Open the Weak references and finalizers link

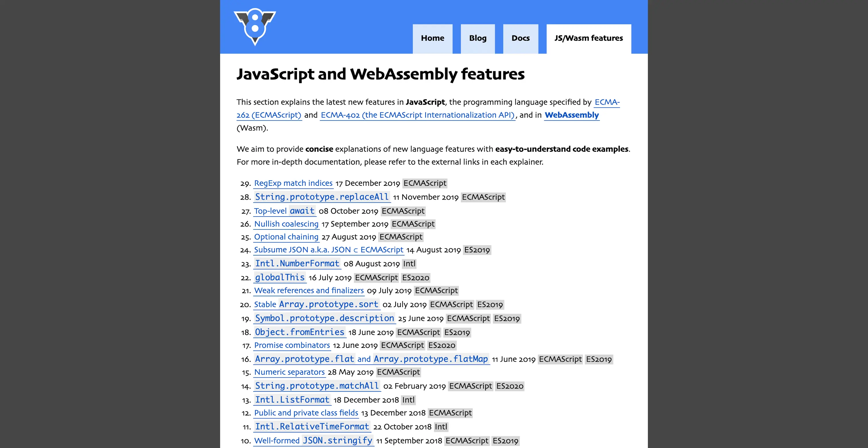coord(309,291)
